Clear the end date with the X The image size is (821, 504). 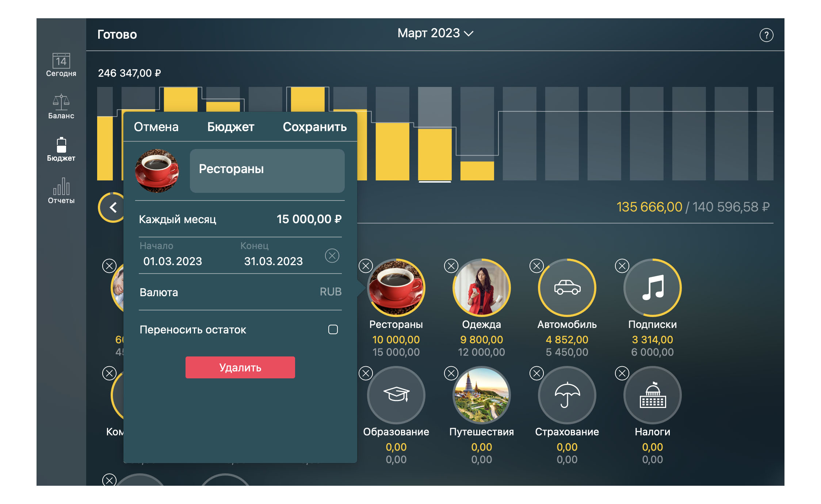[332, 255]
